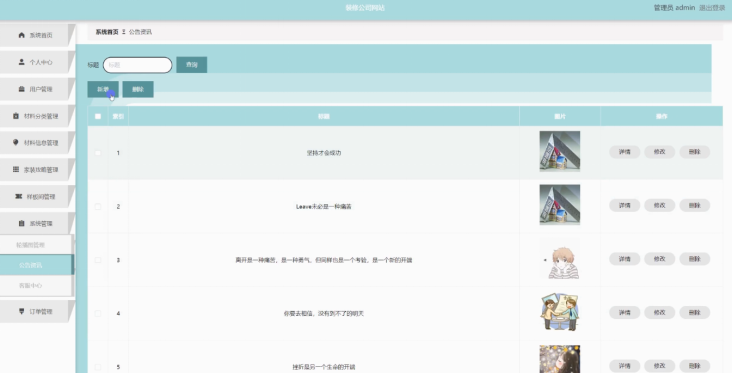
Task: Go to 用户管理 via its sidebar icon
Action: [22, 89]
